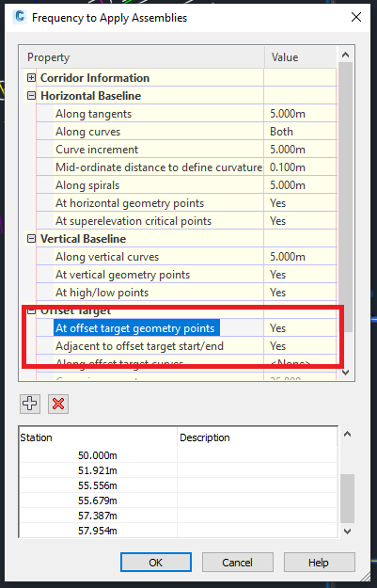Click Yes value for superelevation critical points
The image size is (377, 588).
pos(277,221)
